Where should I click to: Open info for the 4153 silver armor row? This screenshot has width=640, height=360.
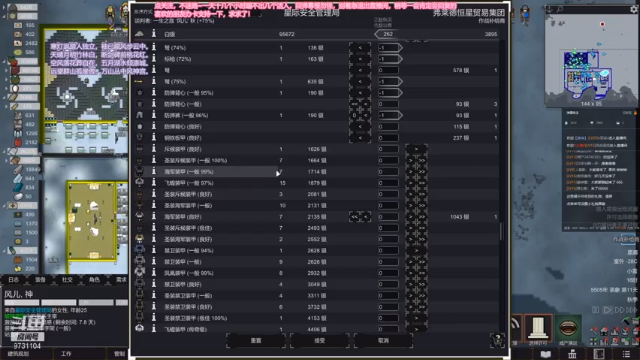pyautogui.click(x=154, y=318)
